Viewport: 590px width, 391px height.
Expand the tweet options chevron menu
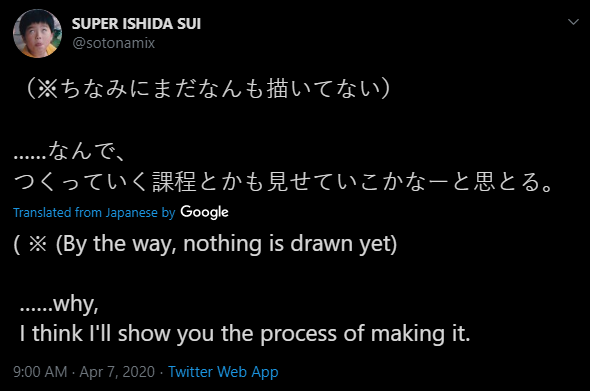point(573,22)
